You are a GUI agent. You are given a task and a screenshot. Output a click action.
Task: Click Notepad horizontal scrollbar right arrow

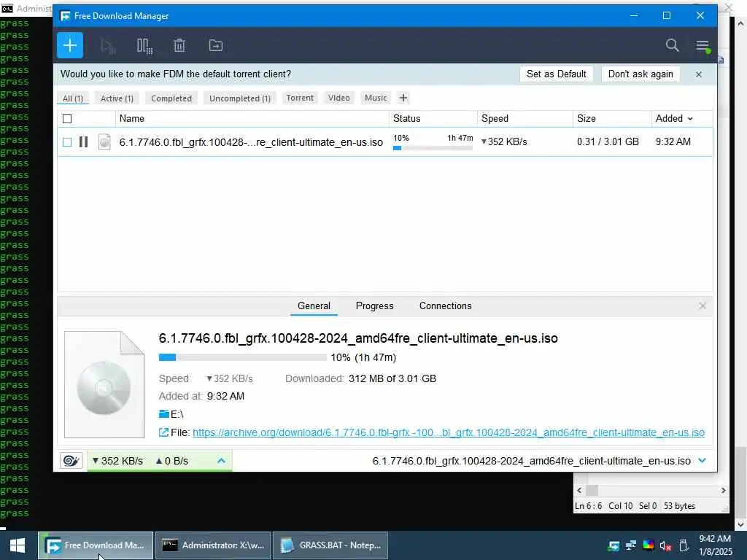(723, 491)
